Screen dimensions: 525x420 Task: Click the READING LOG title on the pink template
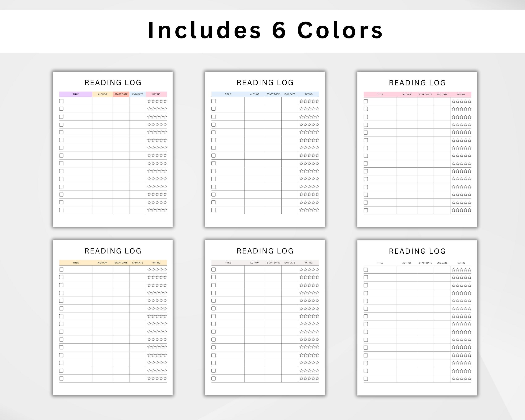417,83
